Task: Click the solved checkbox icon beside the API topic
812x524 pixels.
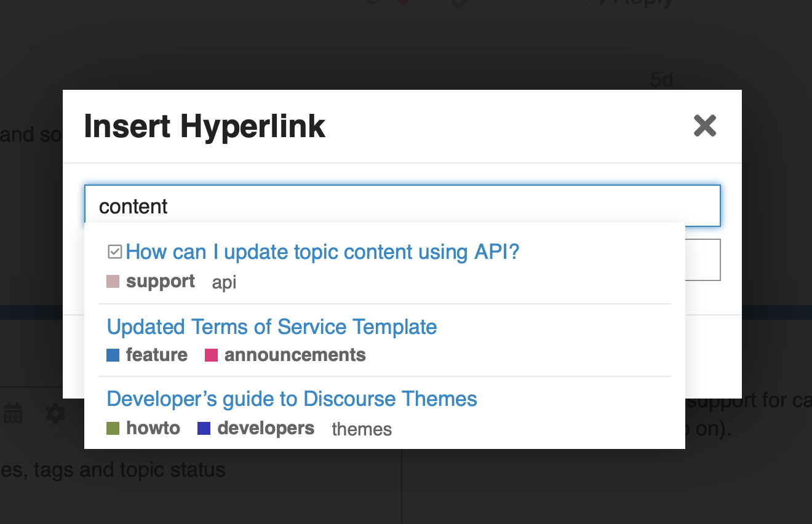Action: pos(114,252)
